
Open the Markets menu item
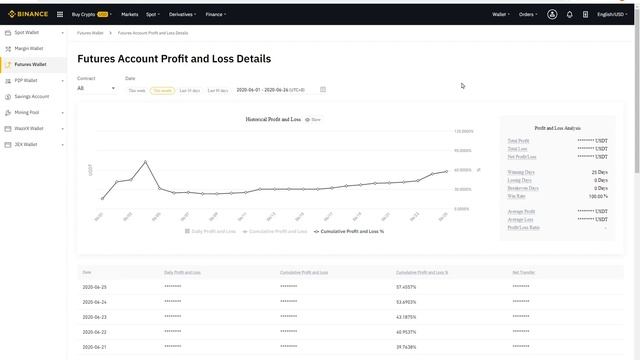(129, 14)
